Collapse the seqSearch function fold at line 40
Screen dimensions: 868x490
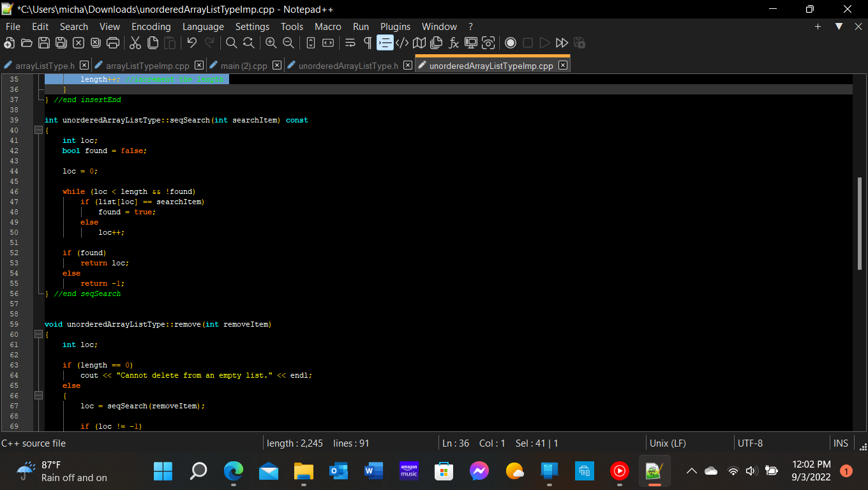(x=38, y=130)
